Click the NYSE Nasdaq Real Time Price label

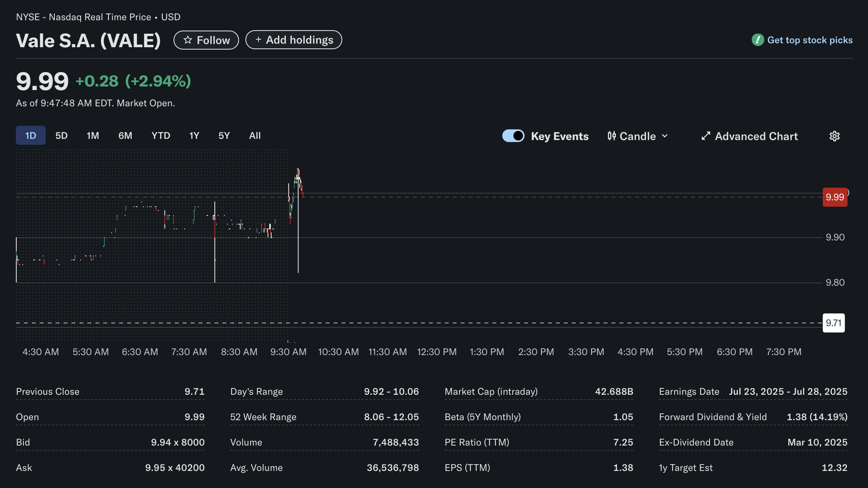98,17
